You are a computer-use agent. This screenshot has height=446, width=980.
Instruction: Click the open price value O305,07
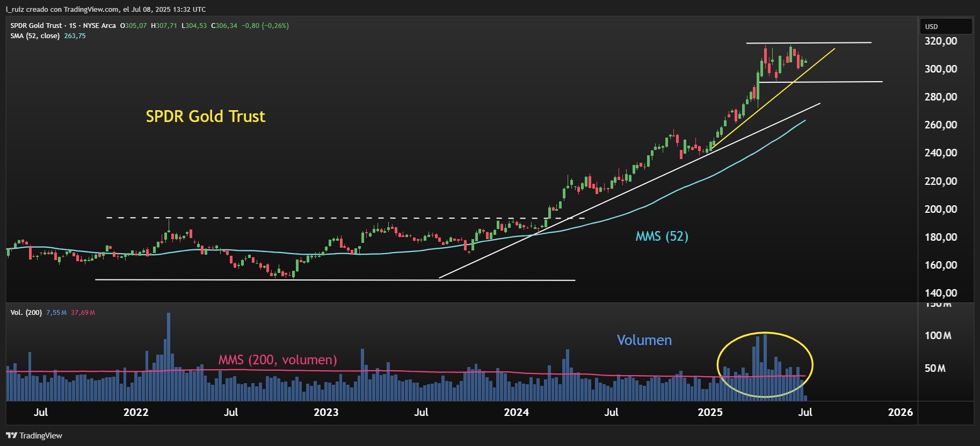(x=133, y=25)
